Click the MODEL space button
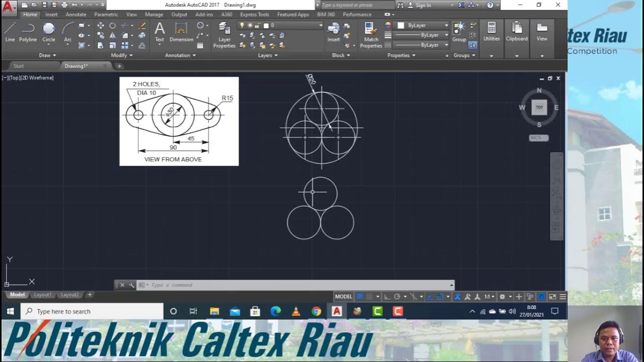Image resolution: width=644 pixels, height=362 pixels. (x=344, y=297)
